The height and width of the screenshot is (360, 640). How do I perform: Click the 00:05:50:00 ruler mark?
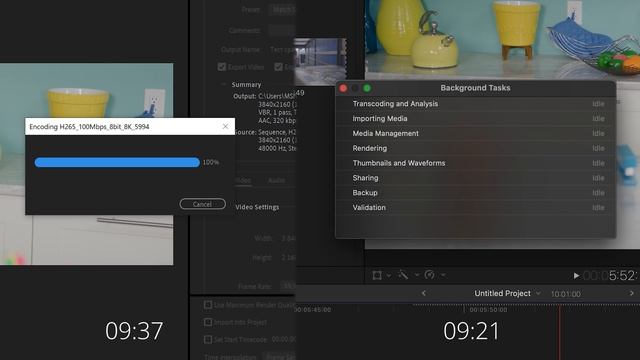pyautogui.click(x=488, y=310)
